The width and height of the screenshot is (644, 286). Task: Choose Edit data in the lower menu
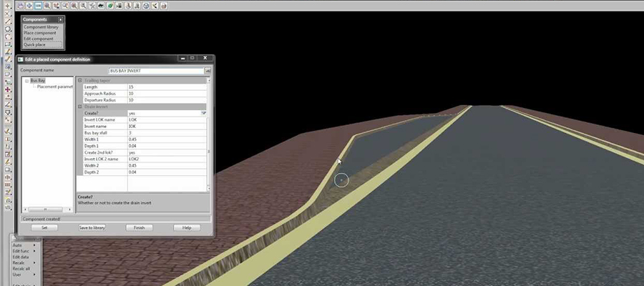pos(21,257)
